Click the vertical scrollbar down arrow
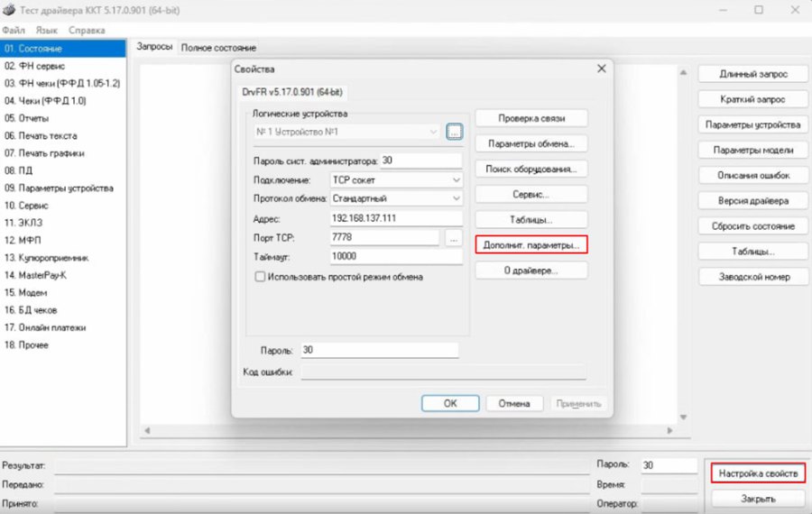812x514 pixels. (x=683, y=418)
